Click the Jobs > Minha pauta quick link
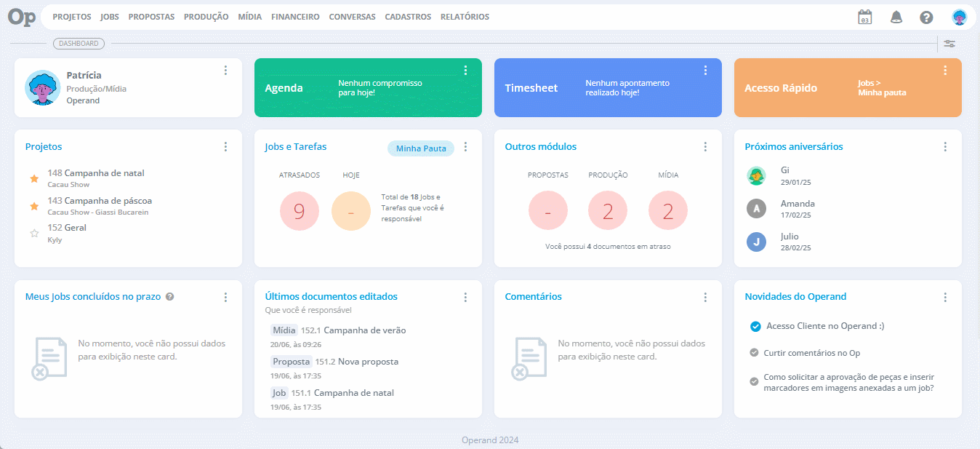980x449 pixels. [882, 88]
